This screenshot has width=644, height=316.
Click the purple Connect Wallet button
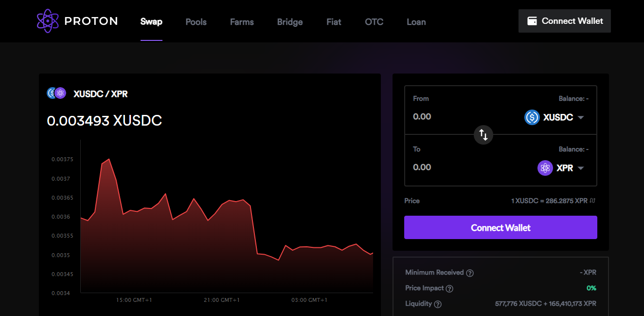click(x=501, y=227)
